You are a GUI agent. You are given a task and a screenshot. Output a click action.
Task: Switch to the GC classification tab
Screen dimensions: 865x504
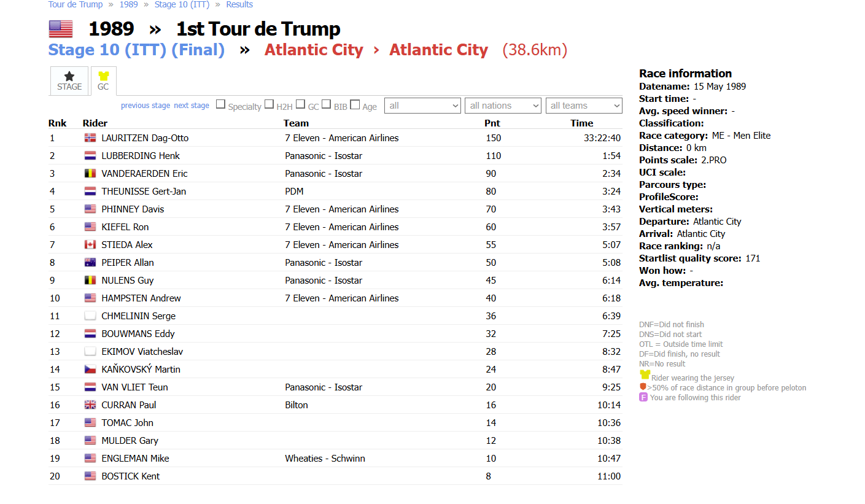click(x=103, y=81)
